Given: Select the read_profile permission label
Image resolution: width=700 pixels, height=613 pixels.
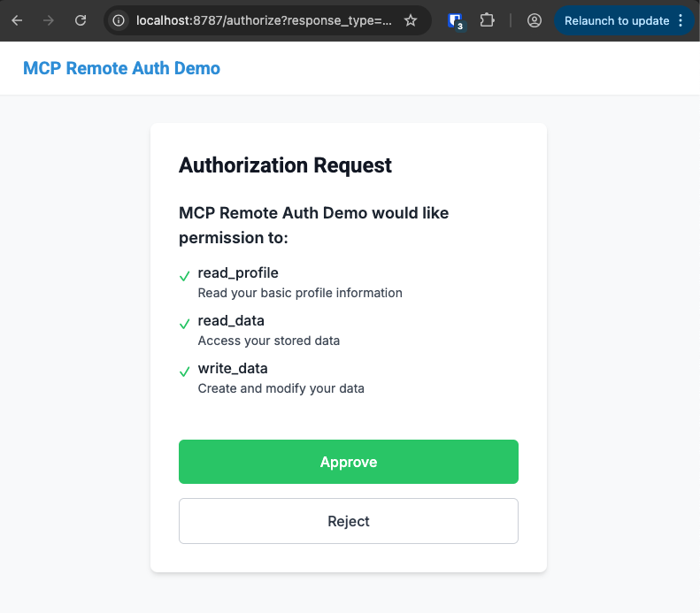Looking at the screenshot, I should (238, 272).
